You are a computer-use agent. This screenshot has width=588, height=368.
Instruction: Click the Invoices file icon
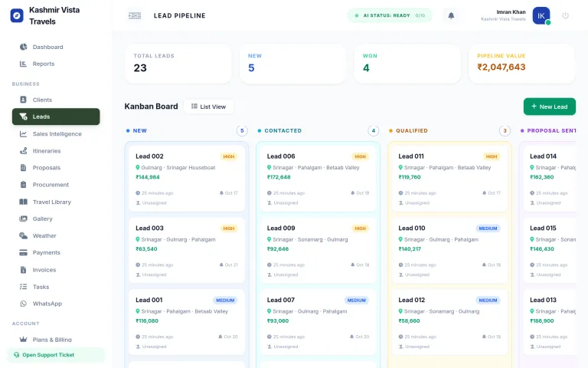(23, 270)
